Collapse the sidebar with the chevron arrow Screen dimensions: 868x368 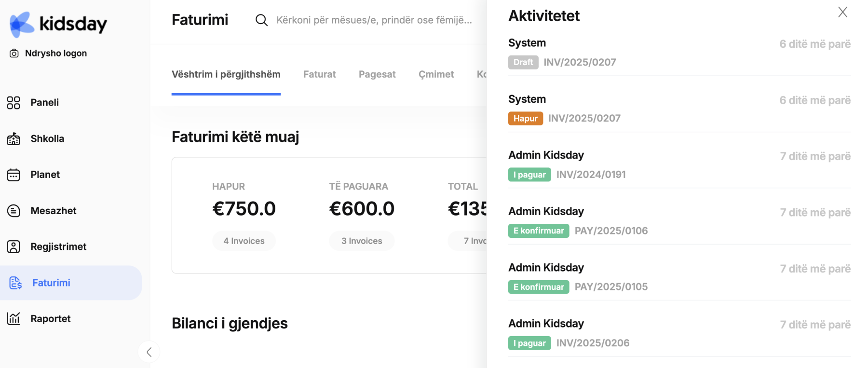pyautogui.click(x=149, y=352)
